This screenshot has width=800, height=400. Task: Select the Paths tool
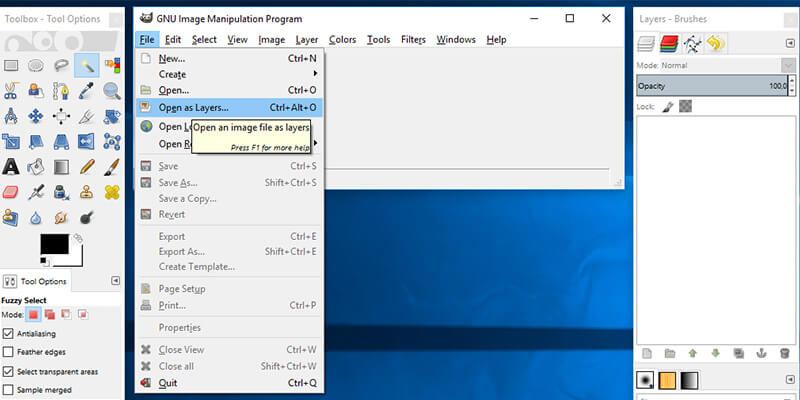click(61, 91)
